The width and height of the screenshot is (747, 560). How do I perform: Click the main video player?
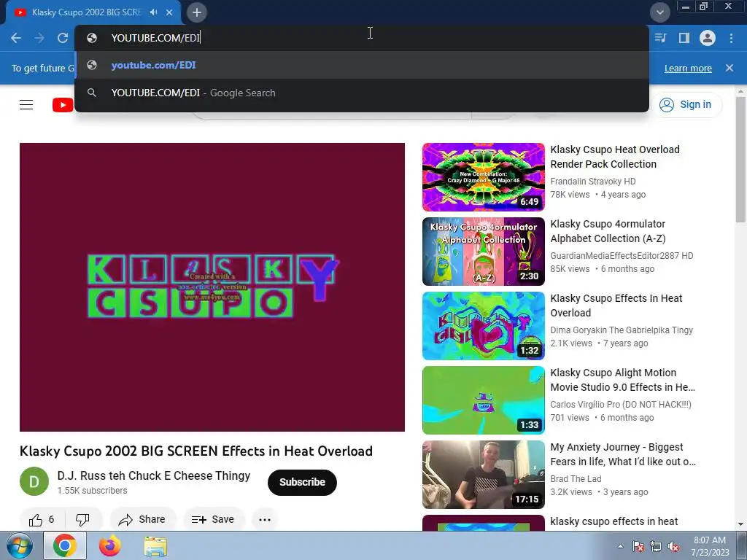pyautogui.click(x=212, y=287)
